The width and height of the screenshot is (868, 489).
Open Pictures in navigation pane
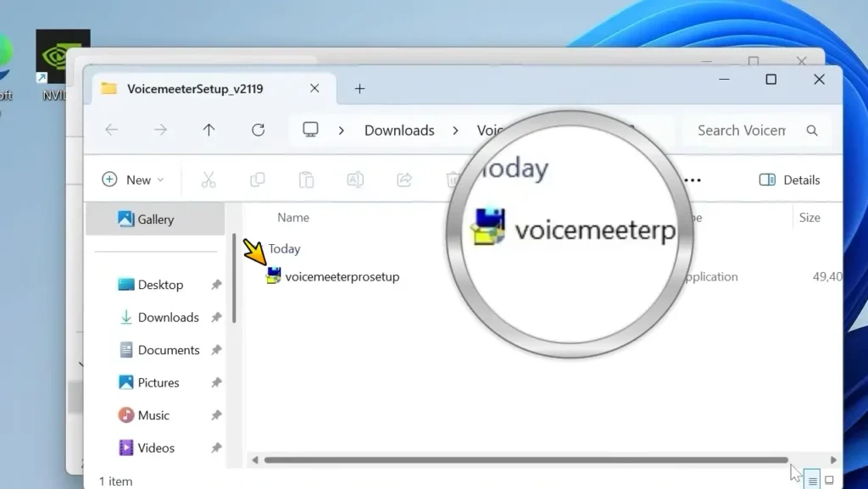click(158, 383)
